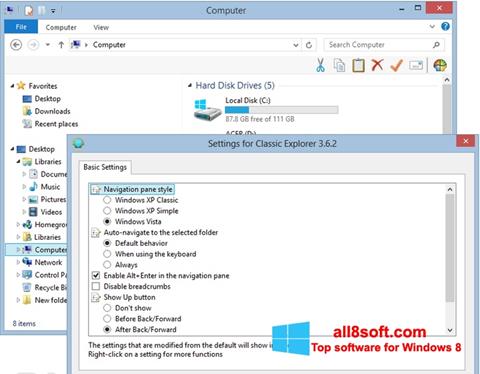Open Classic Explorer settings shell icon
The image size is (480, 374).
tap(440, 65)
